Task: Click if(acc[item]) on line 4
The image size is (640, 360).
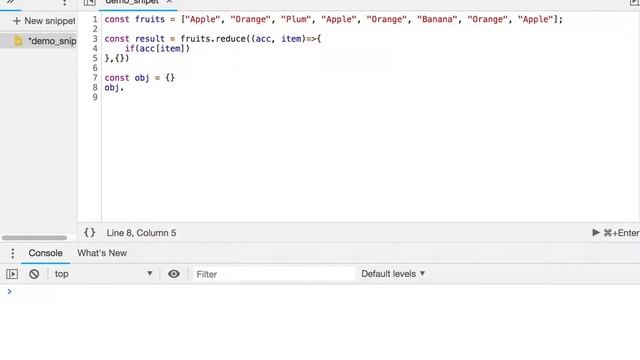Action: (x=157, y=49)
